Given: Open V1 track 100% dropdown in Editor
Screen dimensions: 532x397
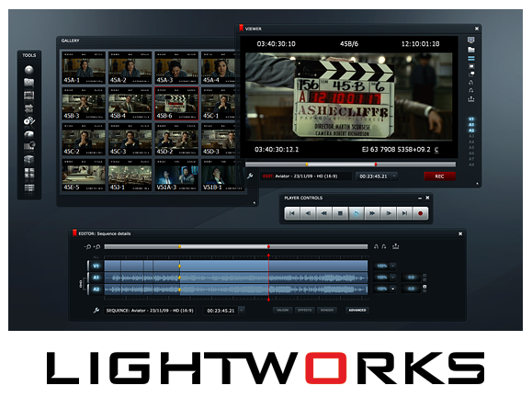Looking at the screenshot, I should (x=393, y=266).
